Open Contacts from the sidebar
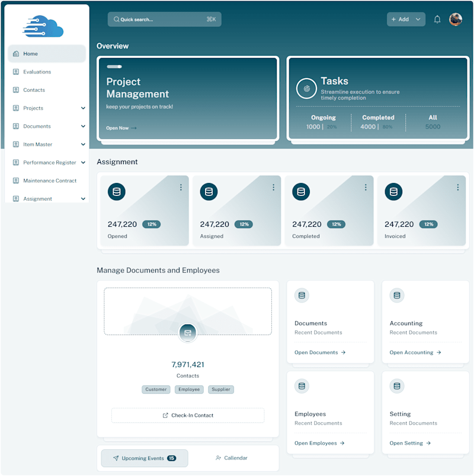 [x=47, y=90]
